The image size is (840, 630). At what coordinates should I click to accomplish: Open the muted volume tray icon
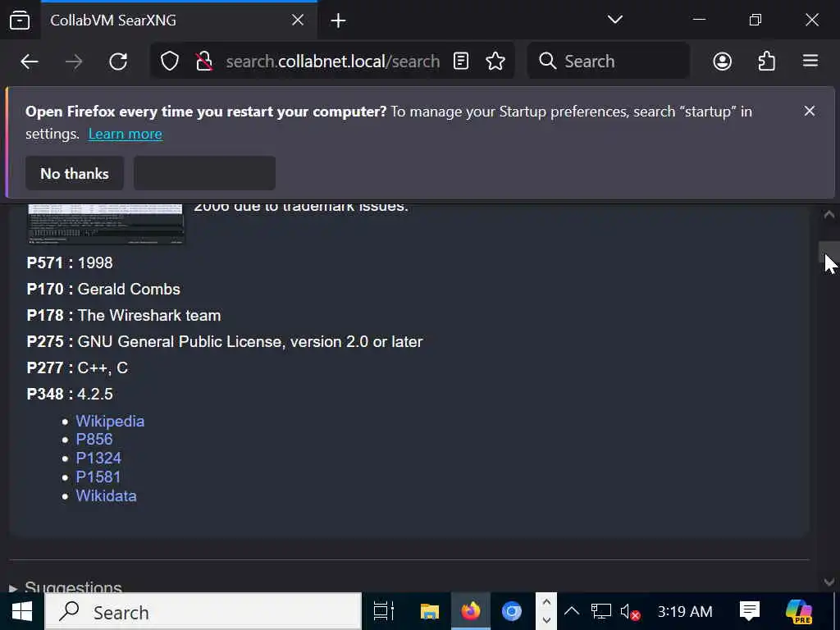pyautogui.click(x=629, y=611)
